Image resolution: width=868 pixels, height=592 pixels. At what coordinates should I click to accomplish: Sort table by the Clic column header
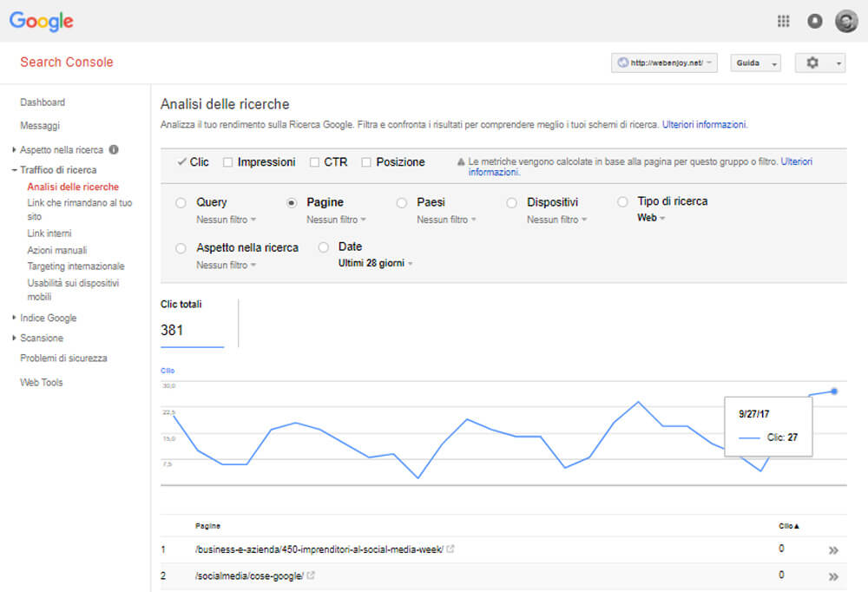[789, 526]
